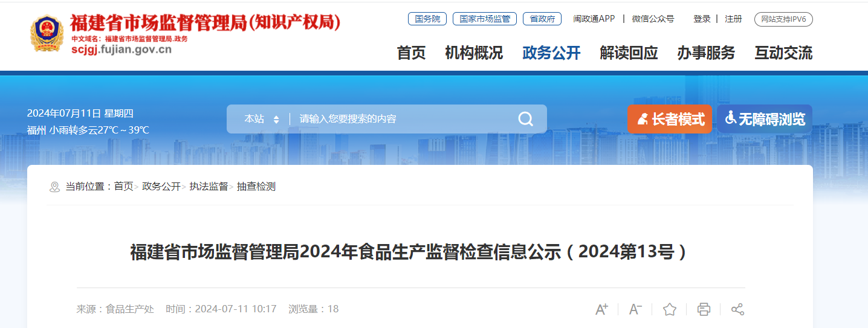Click the magnifier search icon
868x328 pixels.
525,119
